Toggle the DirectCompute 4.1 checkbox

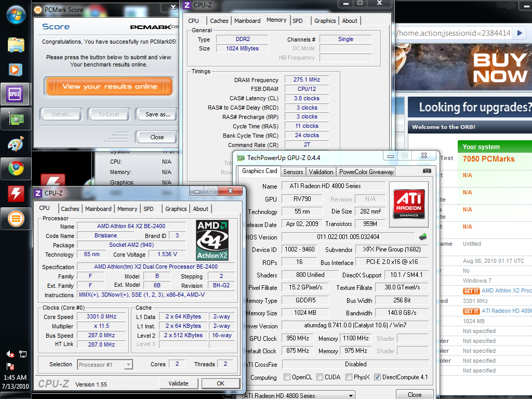click(377, 377)
